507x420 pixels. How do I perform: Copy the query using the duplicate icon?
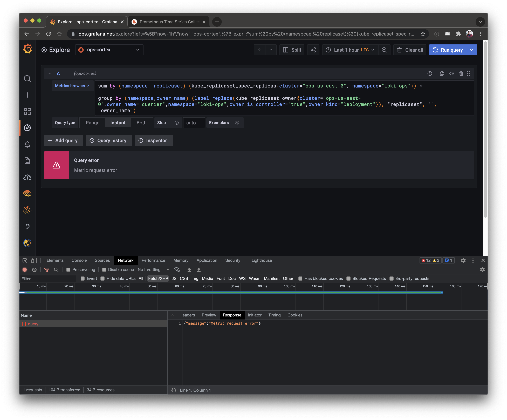point(442,73)
